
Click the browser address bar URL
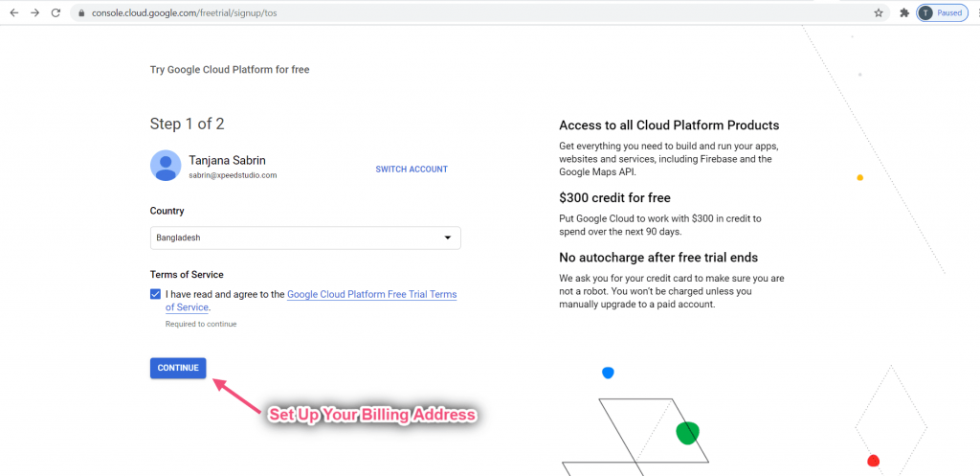click(x=185, y=13)
